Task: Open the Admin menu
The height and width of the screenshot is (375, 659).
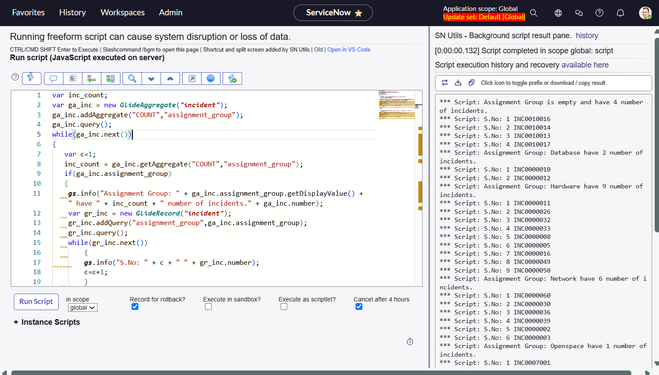Action: click(171, 13)
